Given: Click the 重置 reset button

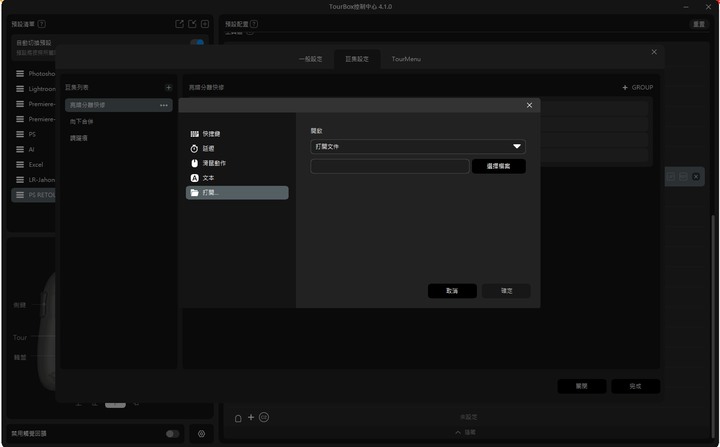Looking at the screenshot, I should 698,24.
